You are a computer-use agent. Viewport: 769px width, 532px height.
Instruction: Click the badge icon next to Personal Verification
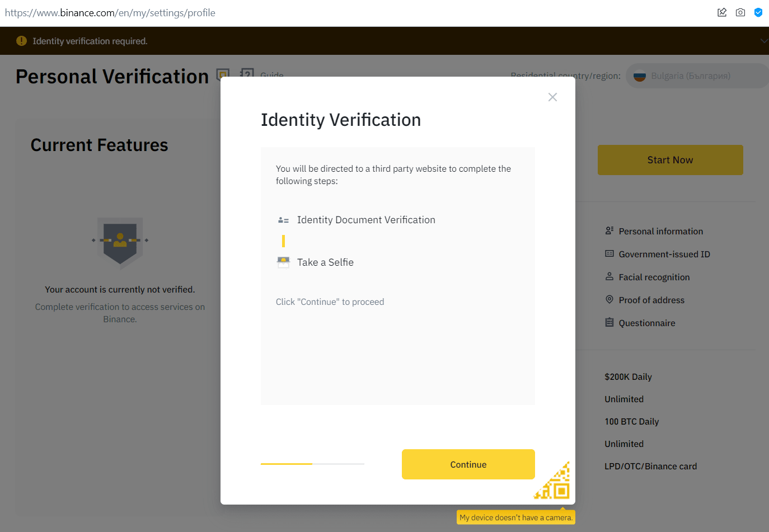point(223,74)
